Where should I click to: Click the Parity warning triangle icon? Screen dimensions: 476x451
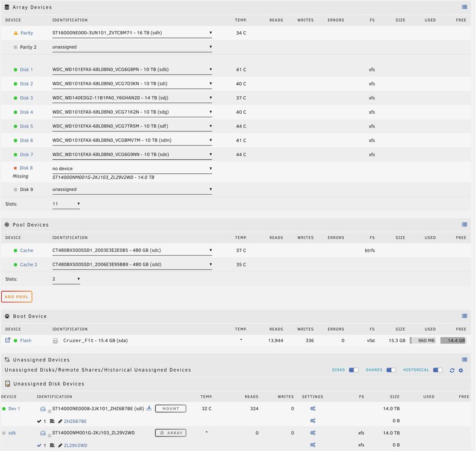[16, 33]
